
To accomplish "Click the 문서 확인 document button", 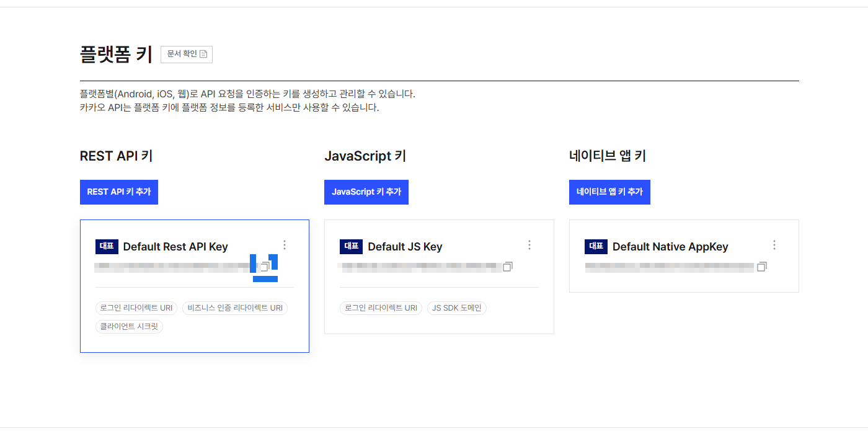I will tap(186, 54).
